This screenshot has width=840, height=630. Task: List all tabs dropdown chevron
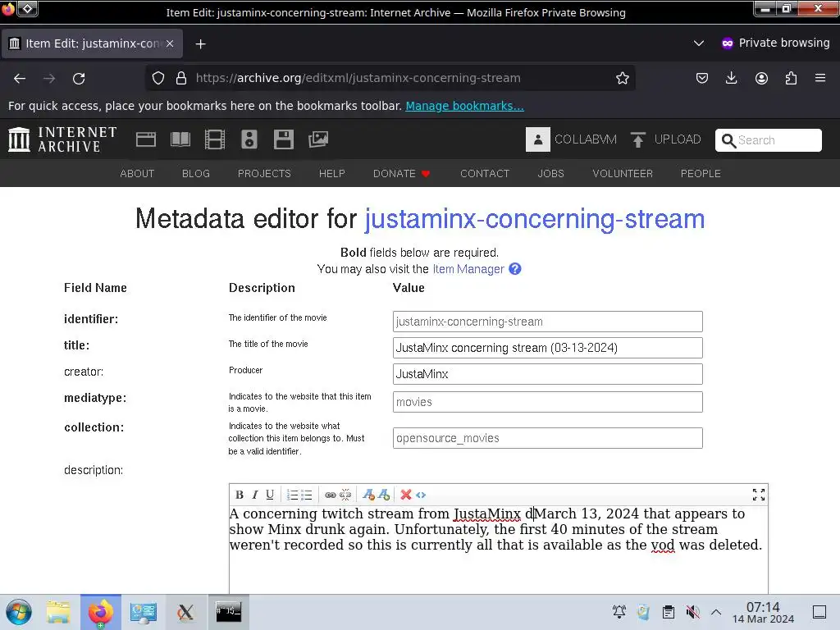tap(699, 43)
